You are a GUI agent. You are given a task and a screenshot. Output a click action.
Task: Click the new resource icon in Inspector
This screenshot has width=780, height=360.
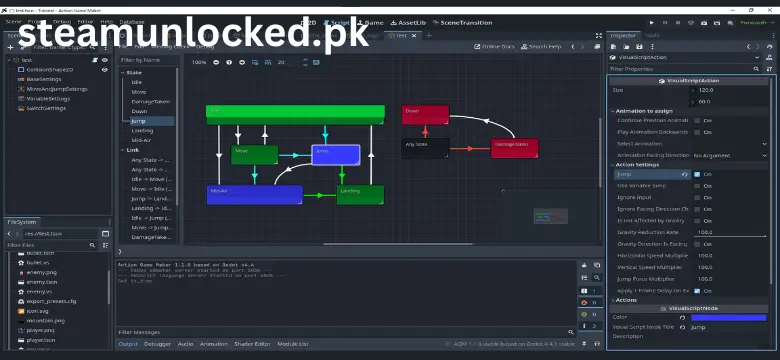pos(613,47)
